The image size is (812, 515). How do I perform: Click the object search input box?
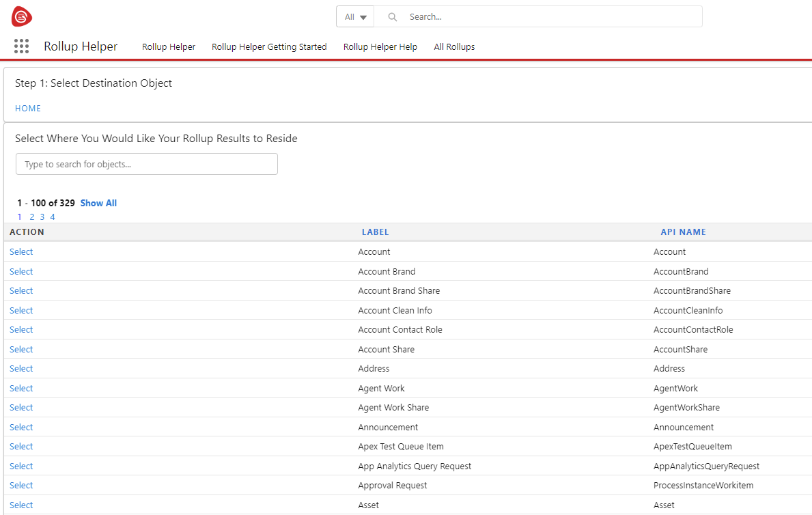point(147,164)
